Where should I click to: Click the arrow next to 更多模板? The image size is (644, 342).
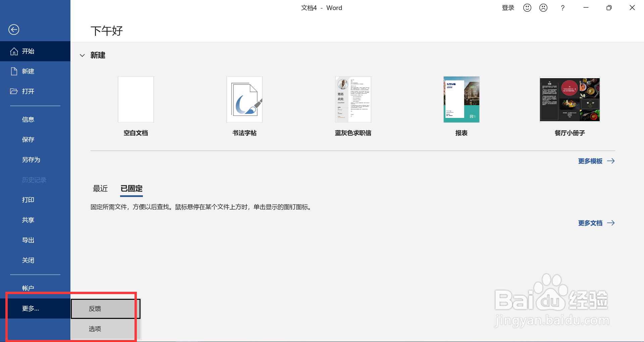pyautogui.click(x=611, y=161)
